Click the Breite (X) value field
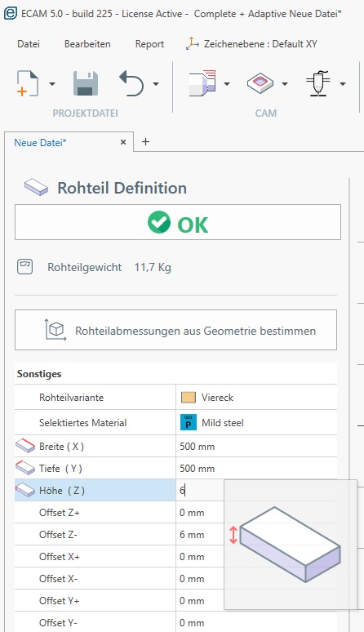 256,446
